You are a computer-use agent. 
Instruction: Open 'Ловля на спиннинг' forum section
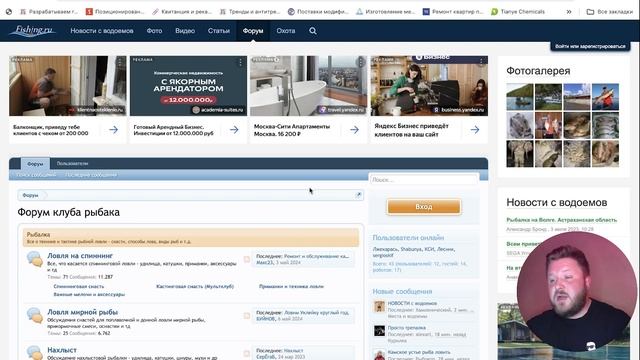[80, 256]
